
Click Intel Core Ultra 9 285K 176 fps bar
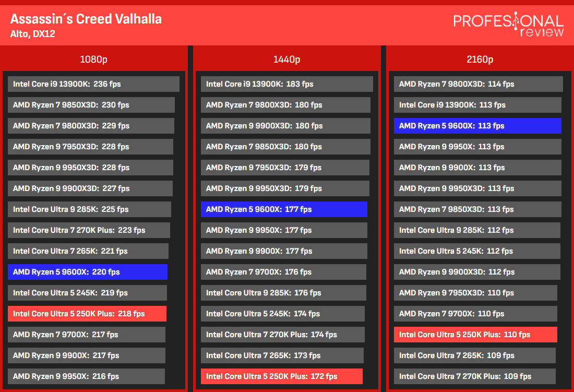pos(284,292)
